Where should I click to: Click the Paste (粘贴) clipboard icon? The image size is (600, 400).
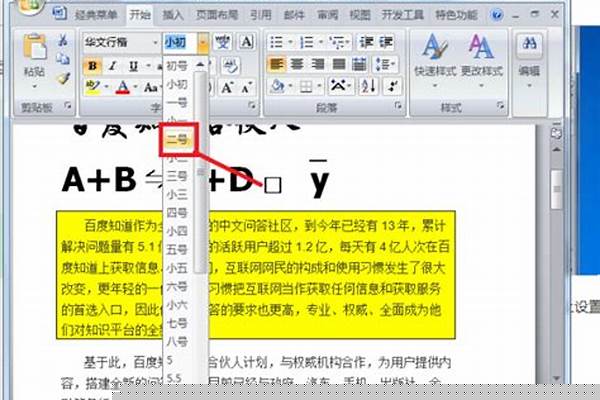click(x=34, y=48)
